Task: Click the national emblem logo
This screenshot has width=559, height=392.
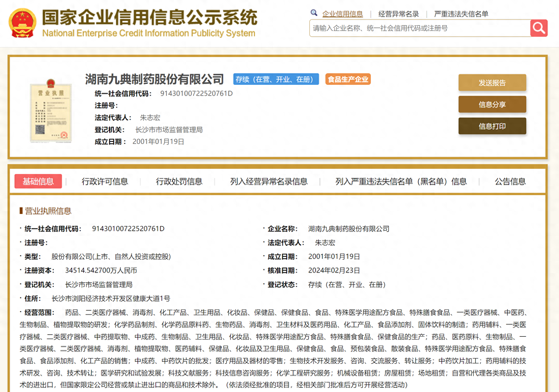Action: 22,23
